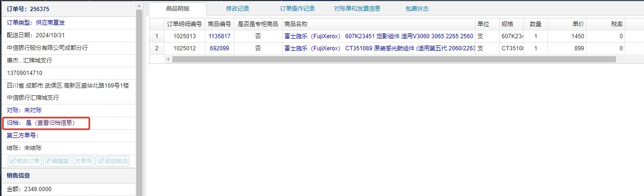This screenshot has width=644, height=196.
Task: Click the 单价 column header
Action: 567,24
